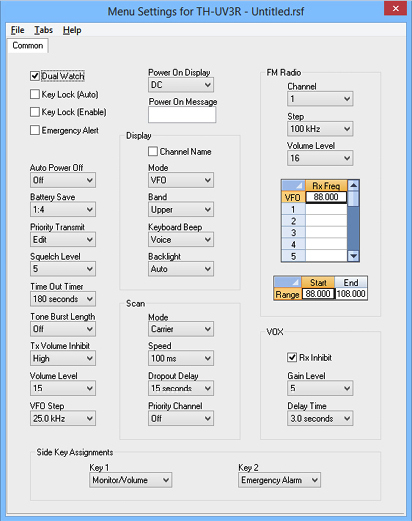Open Scan Speed dropdown

(181, 358)
